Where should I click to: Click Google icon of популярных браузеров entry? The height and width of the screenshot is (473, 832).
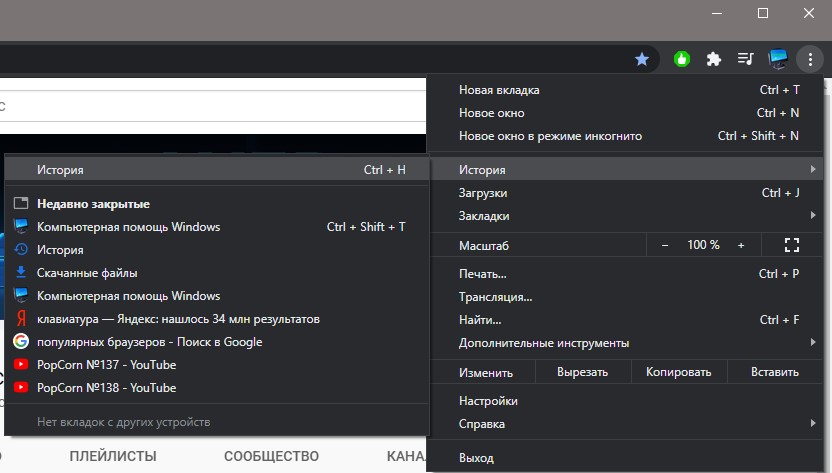21,341
